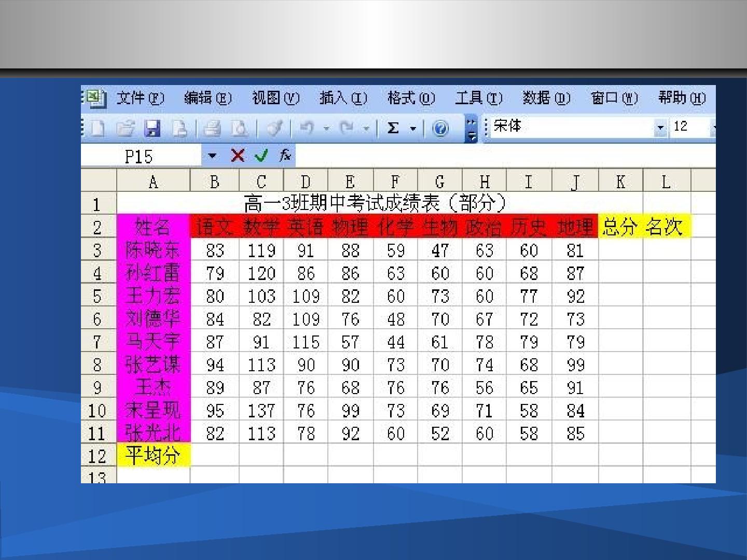Click the Insert Function fx icon
This screenshot has height=560, width=747.
pyautogui.click(x=285, y=155)
